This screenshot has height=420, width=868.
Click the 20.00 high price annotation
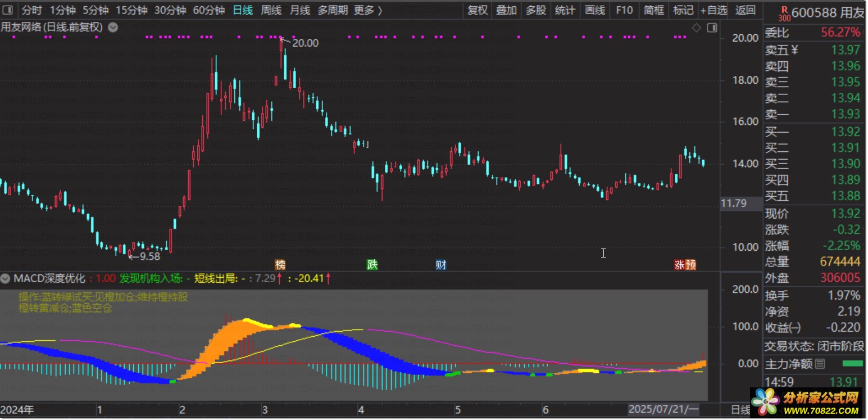(305, 43)
